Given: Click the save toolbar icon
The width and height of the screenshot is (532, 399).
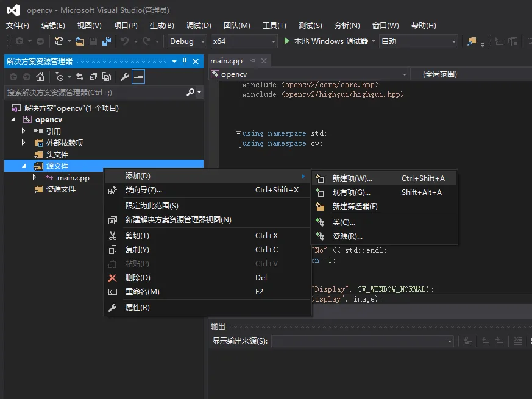Looking at the screenshot, I should point(93,41).
